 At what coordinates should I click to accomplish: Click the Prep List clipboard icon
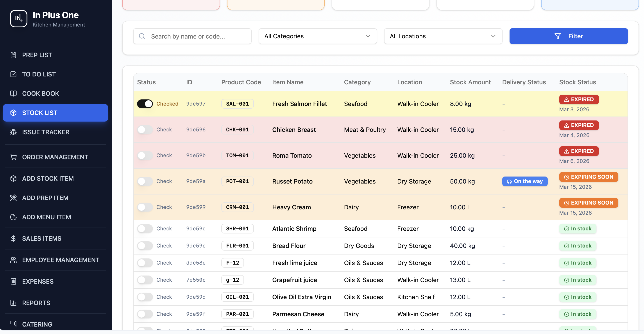click(13, 55)
